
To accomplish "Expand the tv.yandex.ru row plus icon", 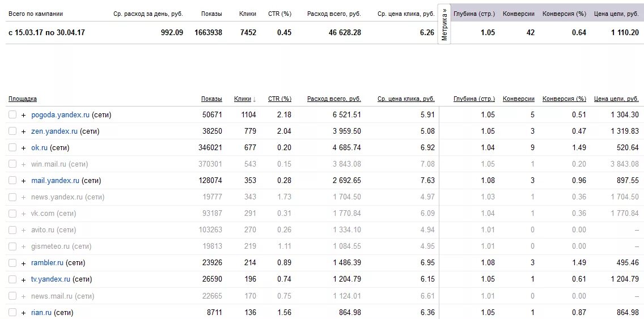I will pos(23,279).
